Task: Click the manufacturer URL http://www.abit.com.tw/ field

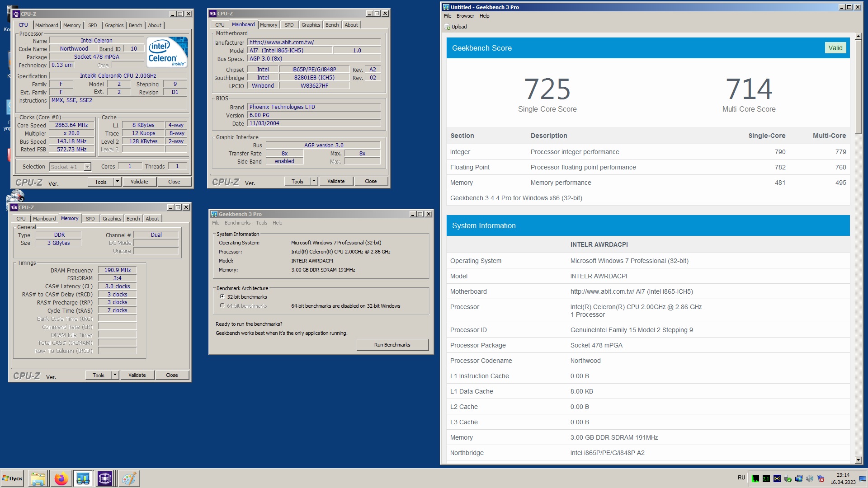Action: tap(314, 42)
